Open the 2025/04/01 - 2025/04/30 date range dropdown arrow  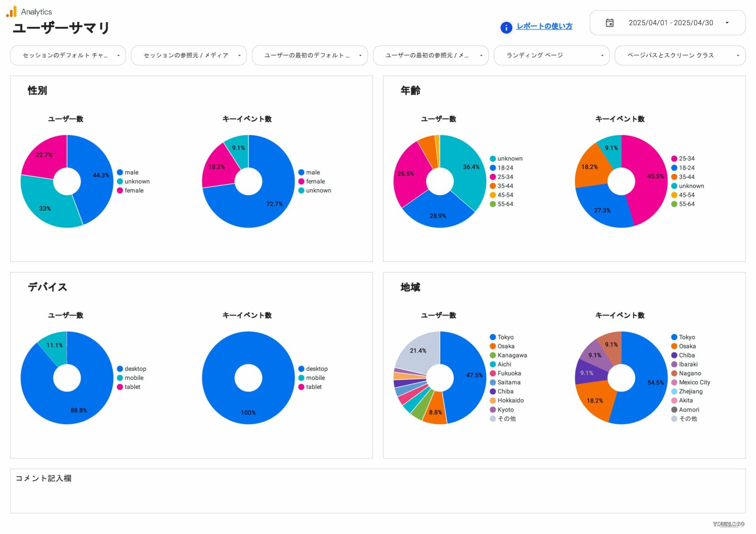tap(727, 23)
